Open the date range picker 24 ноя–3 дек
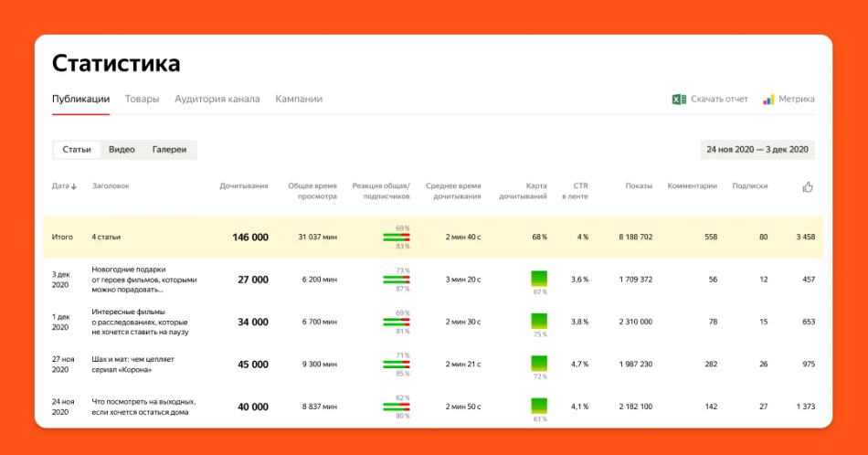Viewport: 868px width, 455px height. click(757, 149)
